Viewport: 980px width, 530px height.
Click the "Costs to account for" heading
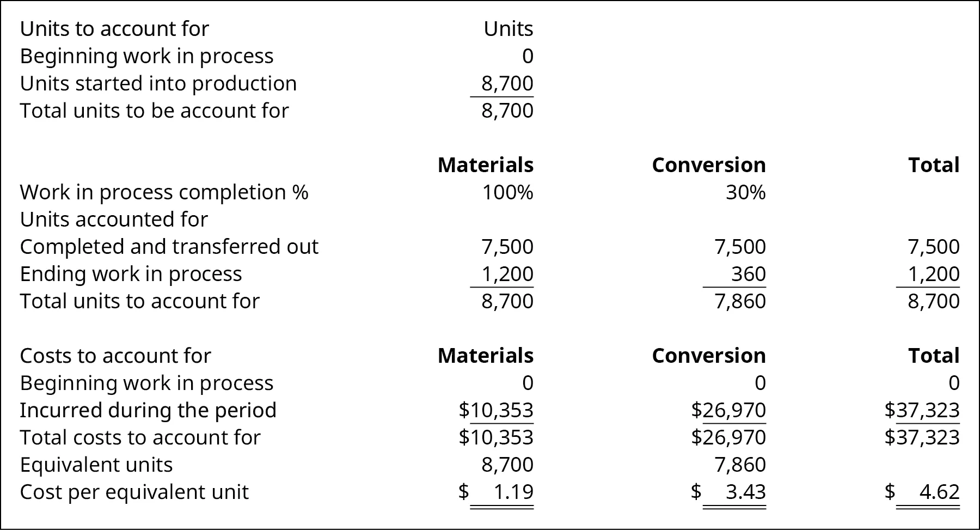(x=115, y=356)
